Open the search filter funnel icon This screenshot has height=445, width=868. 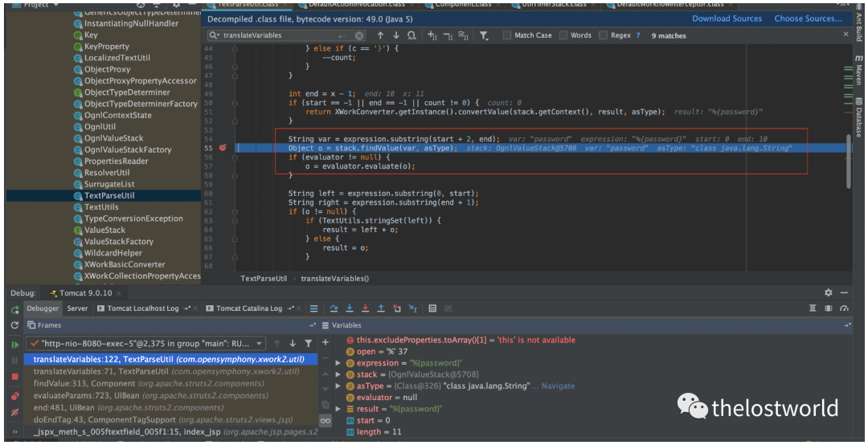484,35
